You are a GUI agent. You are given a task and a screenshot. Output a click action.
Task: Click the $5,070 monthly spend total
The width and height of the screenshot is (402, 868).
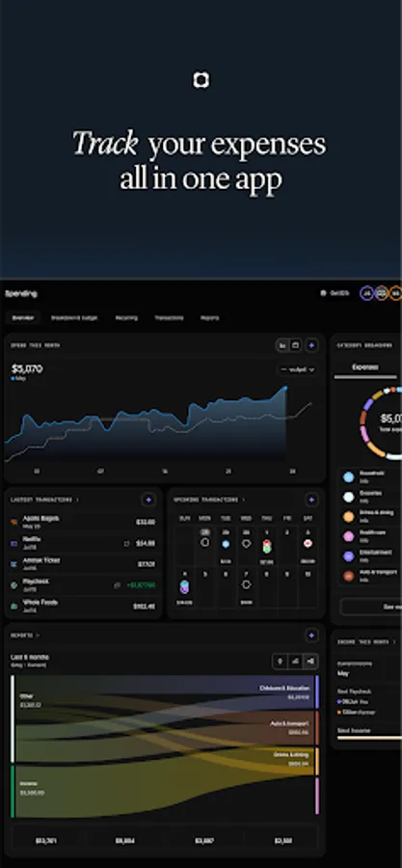27,369
